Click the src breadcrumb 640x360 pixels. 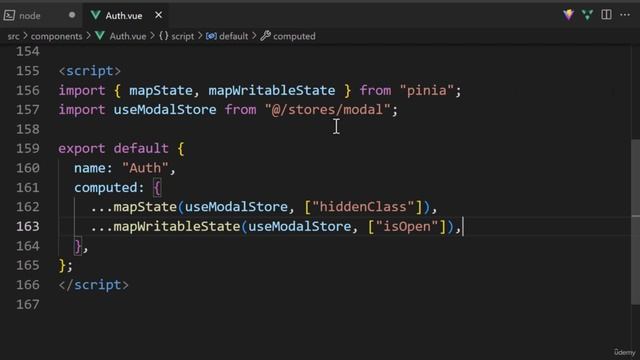pos(13,36)
